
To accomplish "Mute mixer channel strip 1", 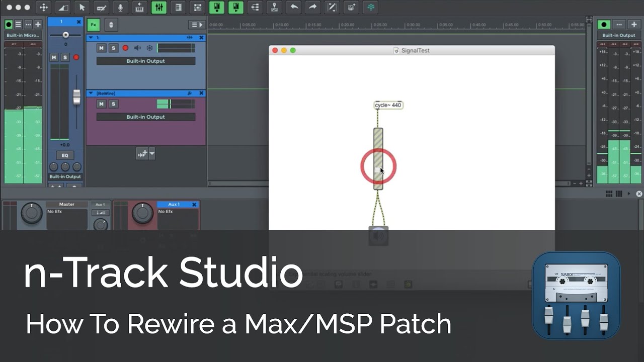I will (54, 57).
